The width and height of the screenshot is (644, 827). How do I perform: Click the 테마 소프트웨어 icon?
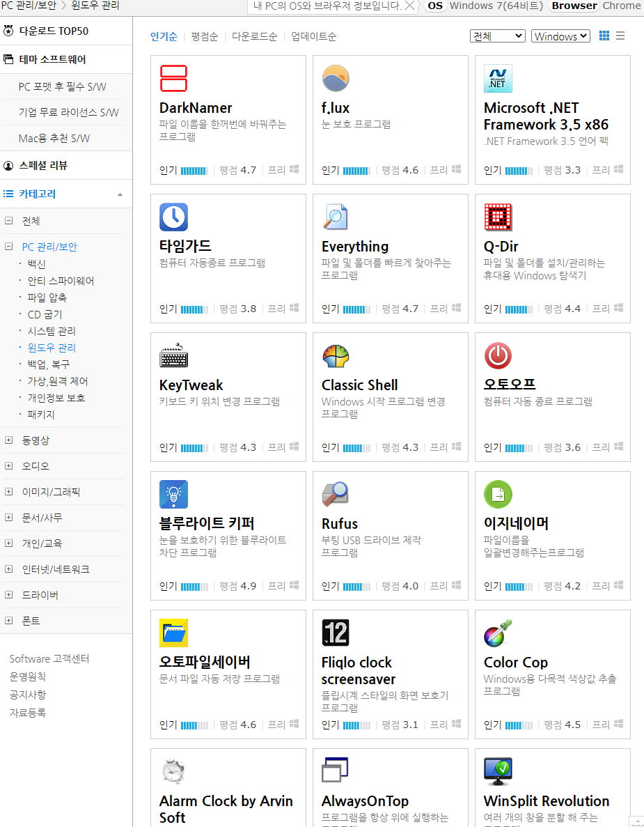[x=8, y=59]
